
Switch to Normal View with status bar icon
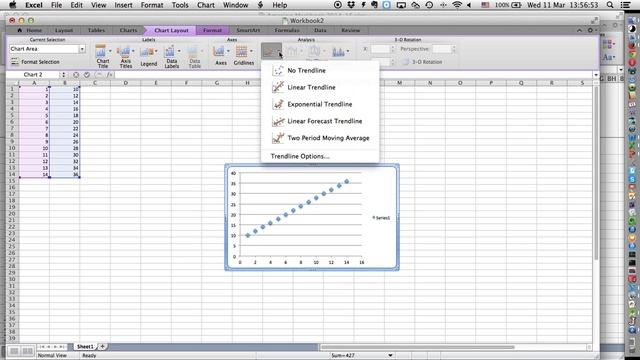point(14,351)
